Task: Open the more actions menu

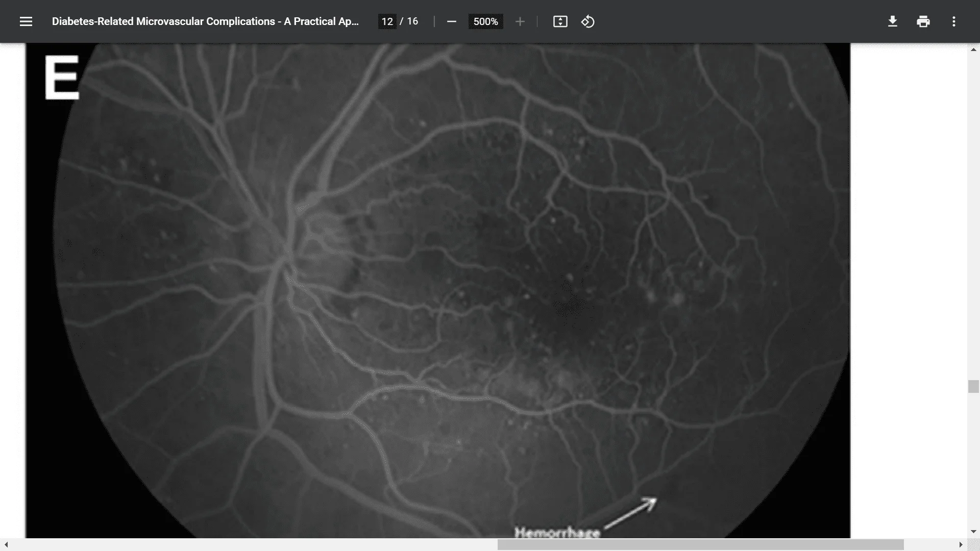Action: tap(954, 21)
